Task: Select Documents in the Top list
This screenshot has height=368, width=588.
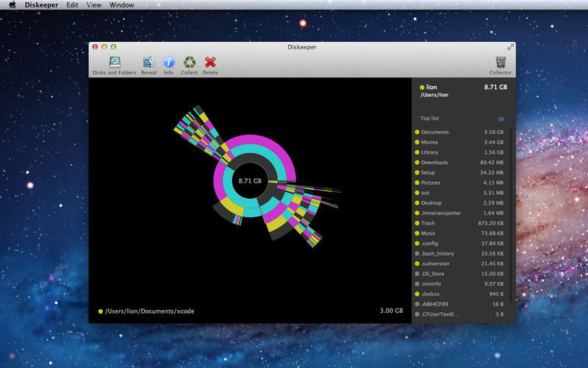Action: (434, 132)
